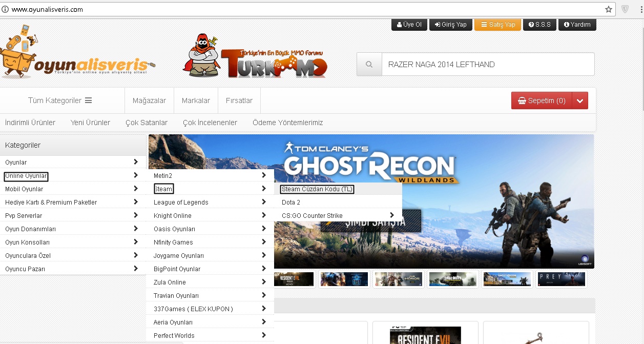
Task: Expand the Oyuncu Pazarı arrow
Action: coord(136,269)
